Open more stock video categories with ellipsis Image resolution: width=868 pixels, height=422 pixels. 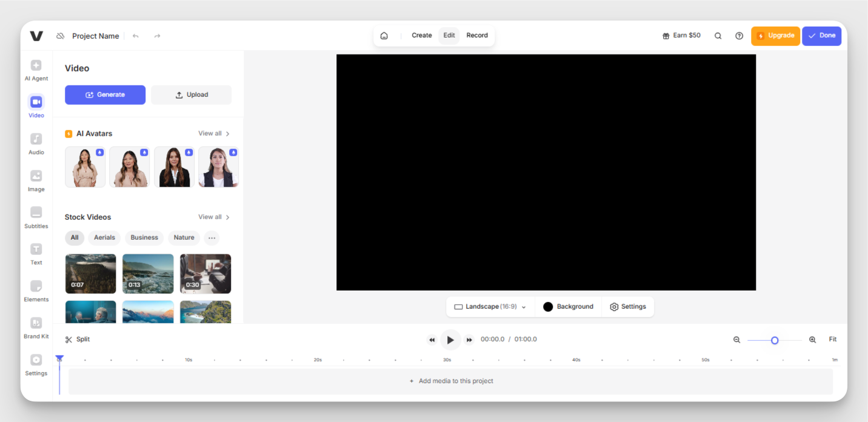coord(211,237)
